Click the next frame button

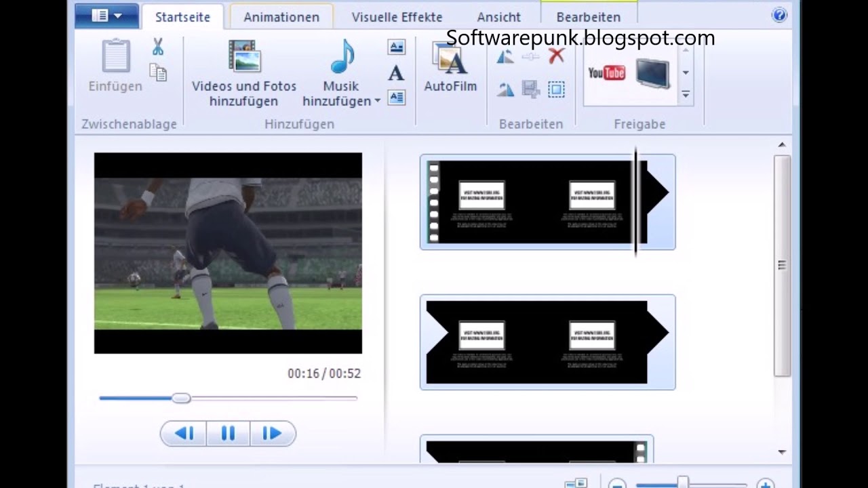pos(272,434)
